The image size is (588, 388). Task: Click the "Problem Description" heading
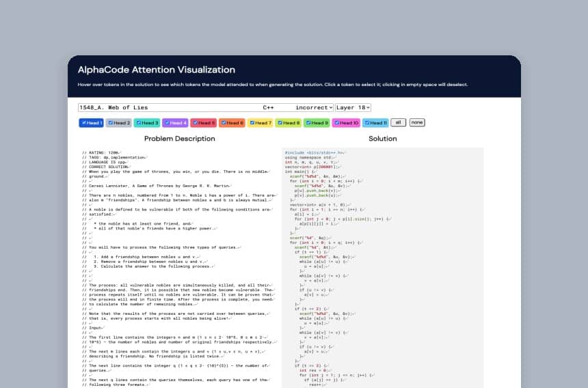[180, 139]
